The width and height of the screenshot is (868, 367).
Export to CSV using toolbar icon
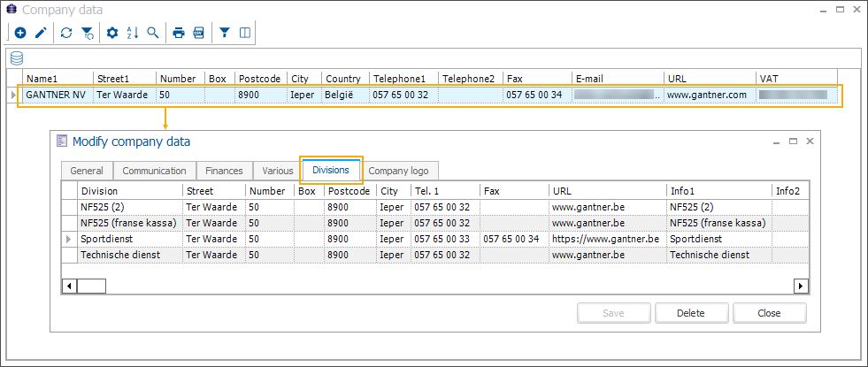tap(198, 34)
